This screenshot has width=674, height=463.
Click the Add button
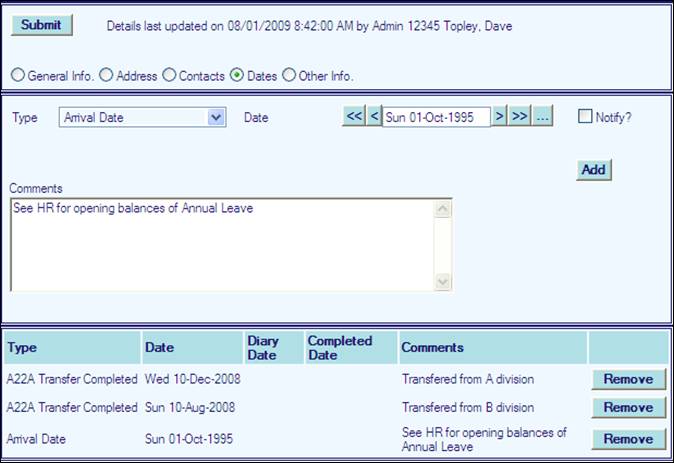[594, 170]
